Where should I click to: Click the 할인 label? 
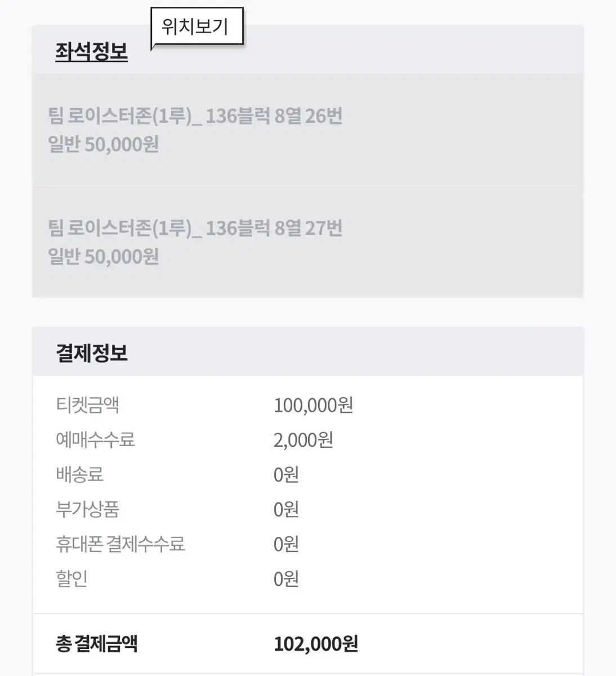pyautogui.click(x=72, y=579)
